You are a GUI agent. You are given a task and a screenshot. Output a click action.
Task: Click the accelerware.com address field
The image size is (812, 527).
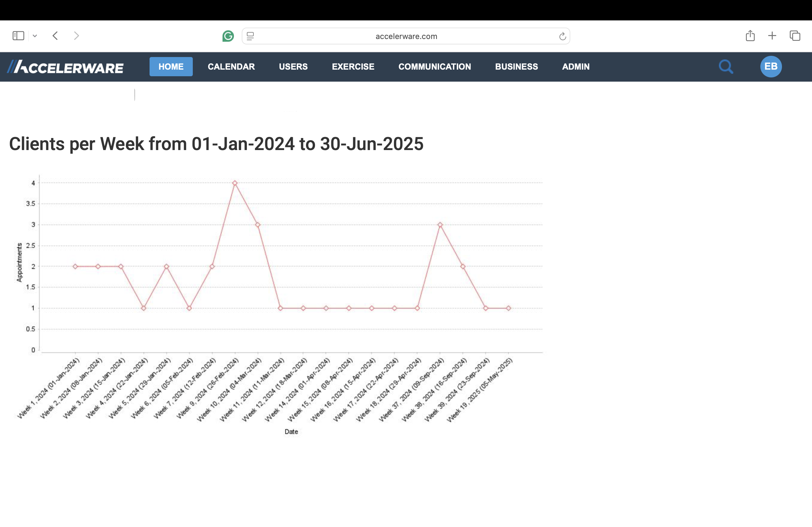tap(406, 36)
